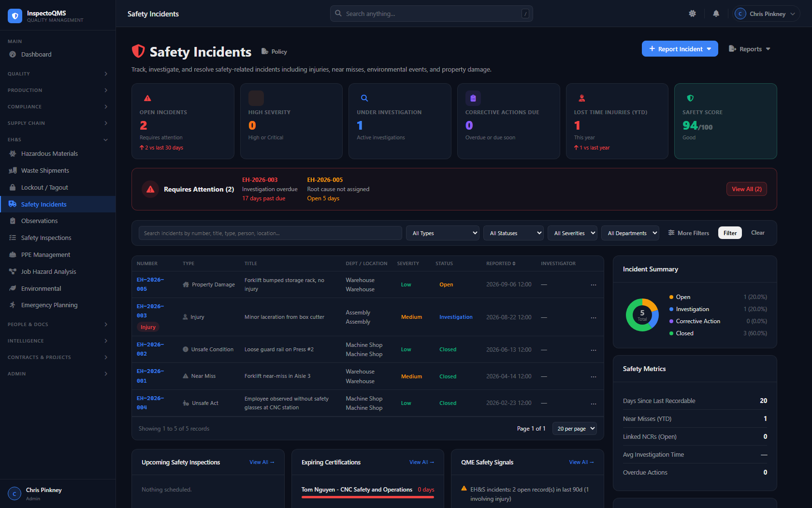Change the 20 per page dropdown

(x=575, y=429)
